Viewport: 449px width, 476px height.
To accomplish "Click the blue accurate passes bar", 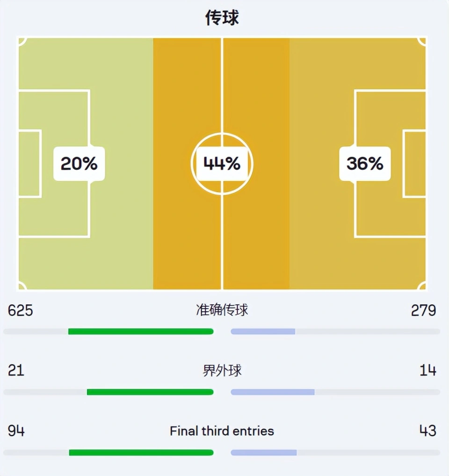I will point(263,332).
